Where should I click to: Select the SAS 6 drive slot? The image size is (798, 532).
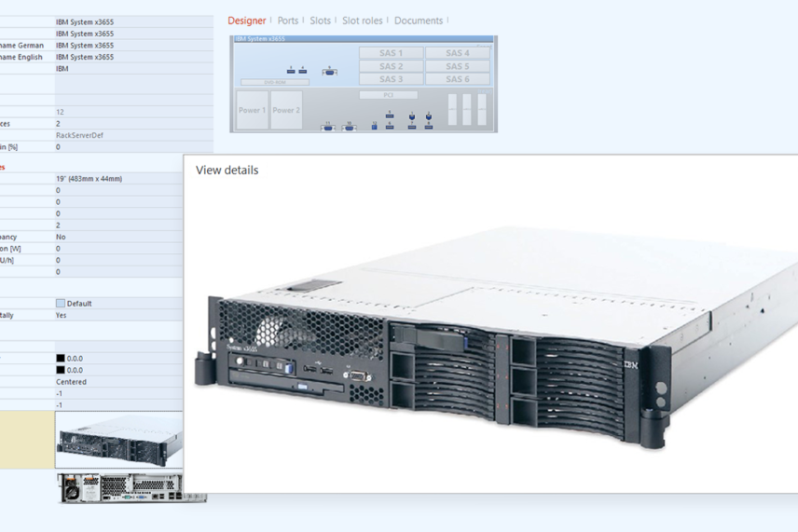(x=457, y=79)
